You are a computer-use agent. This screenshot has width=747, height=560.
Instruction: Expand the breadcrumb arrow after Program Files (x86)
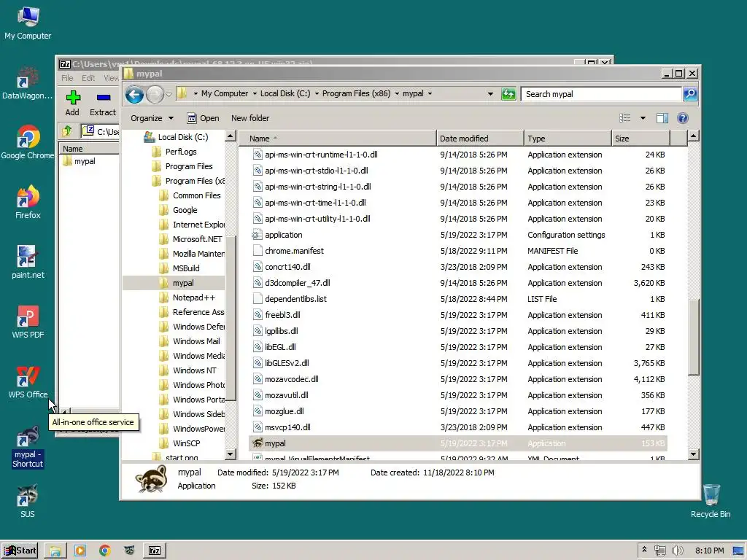(x=396, y=94)
